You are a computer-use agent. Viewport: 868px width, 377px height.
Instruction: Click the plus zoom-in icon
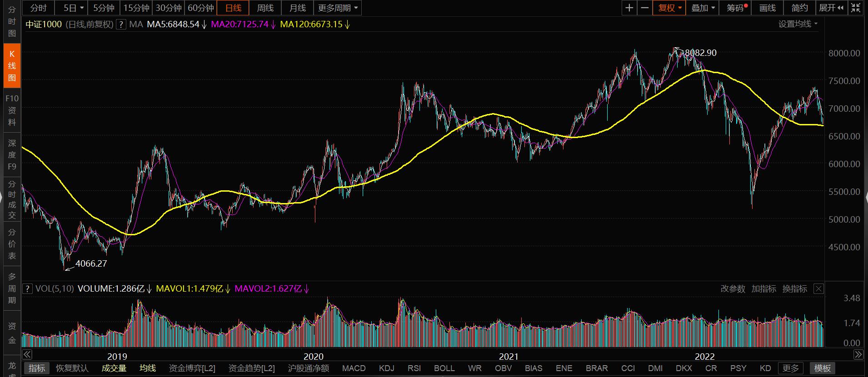(x=629, y=8)
